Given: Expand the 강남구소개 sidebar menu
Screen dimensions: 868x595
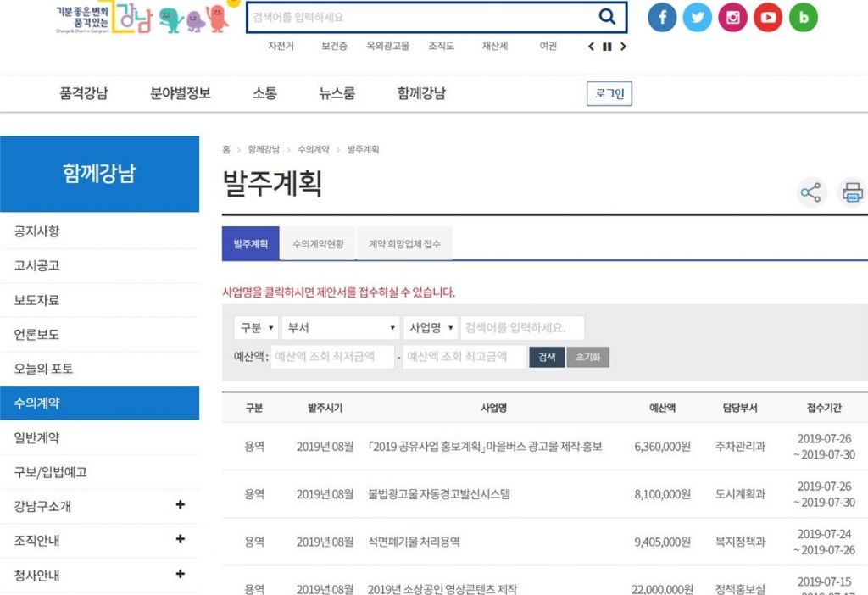Looking at the screenshot, I should [x=180, y=505].
